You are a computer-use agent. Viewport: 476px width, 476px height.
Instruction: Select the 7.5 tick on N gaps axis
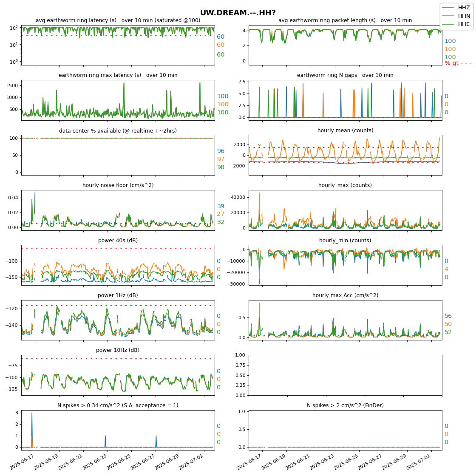242,82
